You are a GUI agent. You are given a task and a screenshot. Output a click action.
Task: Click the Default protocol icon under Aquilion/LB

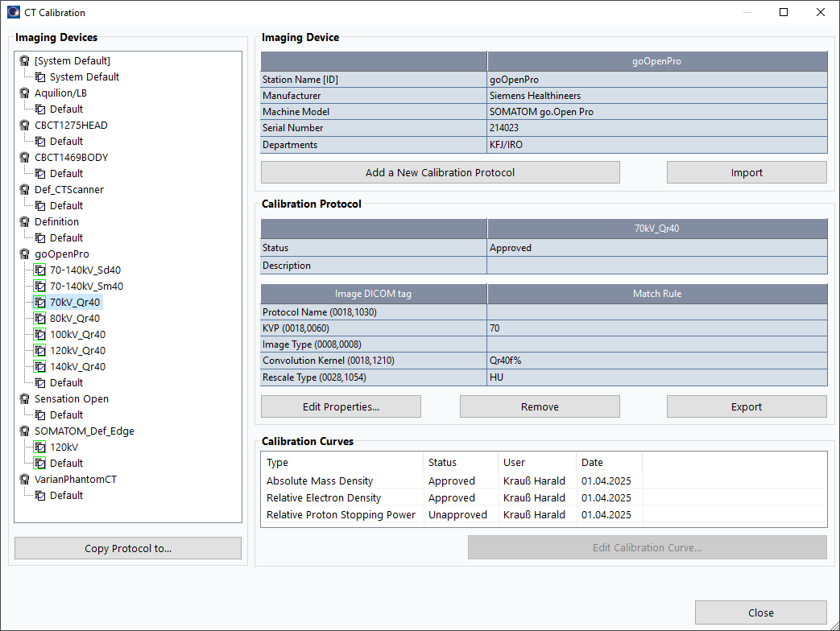pyautogui.click(x=40, y=109)
